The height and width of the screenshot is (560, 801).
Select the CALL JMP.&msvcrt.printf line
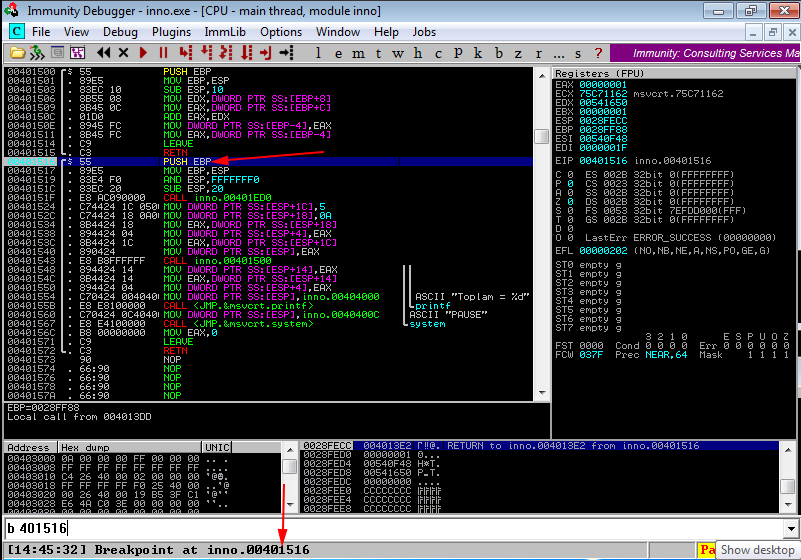268,306
